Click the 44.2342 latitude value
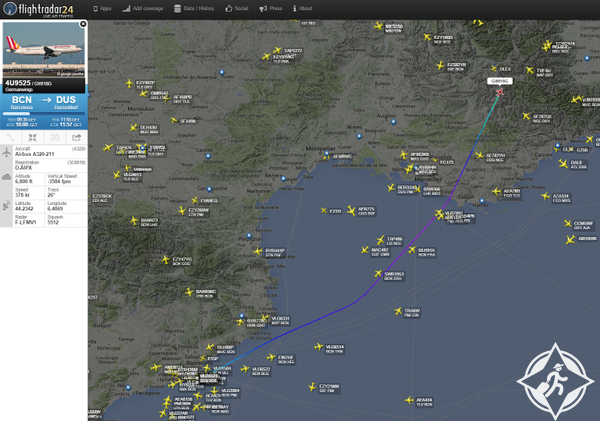 coord(24,209)
